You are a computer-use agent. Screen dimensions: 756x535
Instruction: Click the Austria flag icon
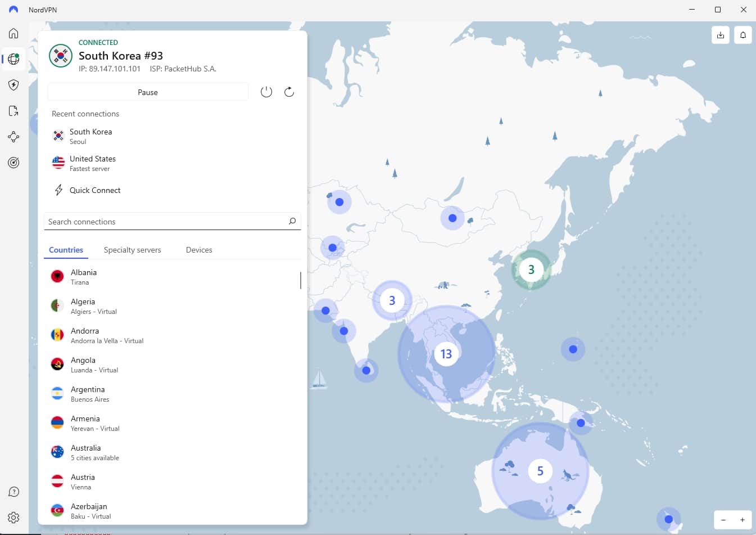pos(57,481)
